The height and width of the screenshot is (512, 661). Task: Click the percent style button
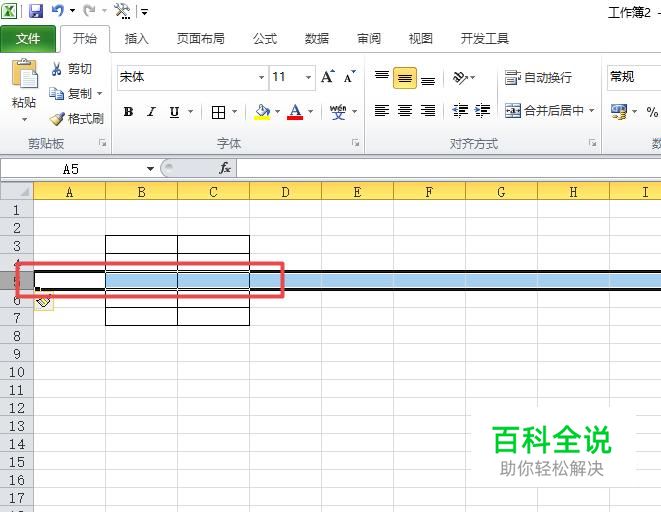pyautogui.click(x=652, y=112)
